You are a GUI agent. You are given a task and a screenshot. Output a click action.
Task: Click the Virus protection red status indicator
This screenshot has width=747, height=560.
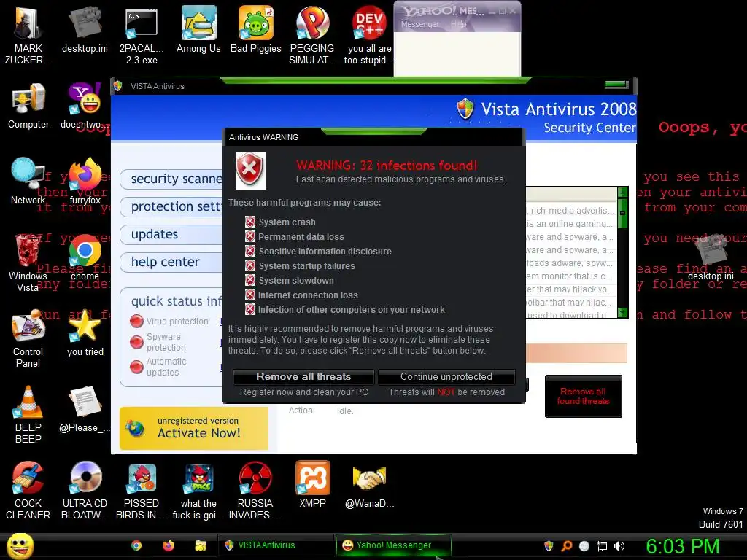point(136,322)
